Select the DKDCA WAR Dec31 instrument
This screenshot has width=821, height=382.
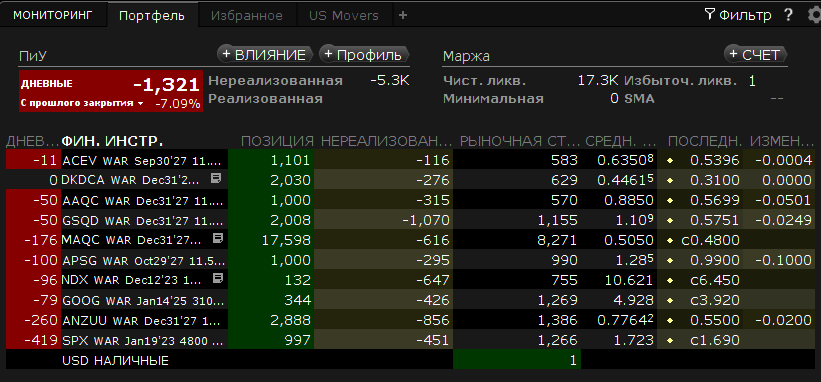coord(130,180)
